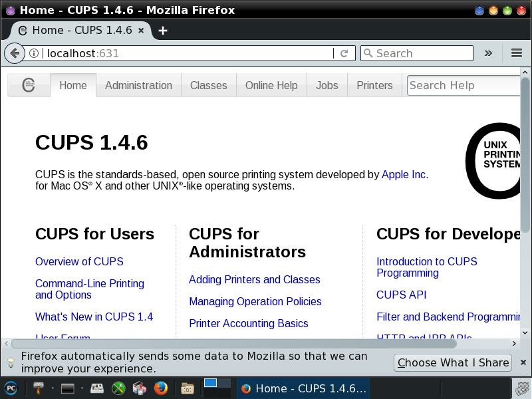
Task: Switch to the Administration tab
Action: tap(138, 85)
